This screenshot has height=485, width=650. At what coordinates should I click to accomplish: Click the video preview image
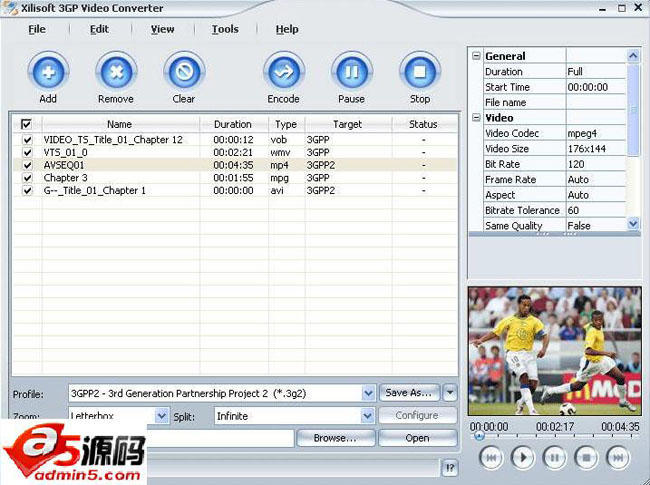[555, 351]
